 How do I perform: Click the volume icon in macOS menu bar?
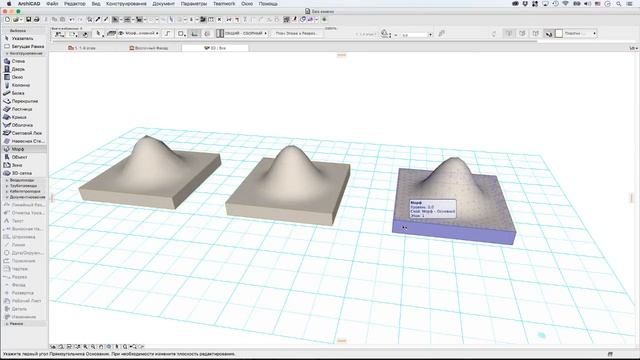click(587, 4)
